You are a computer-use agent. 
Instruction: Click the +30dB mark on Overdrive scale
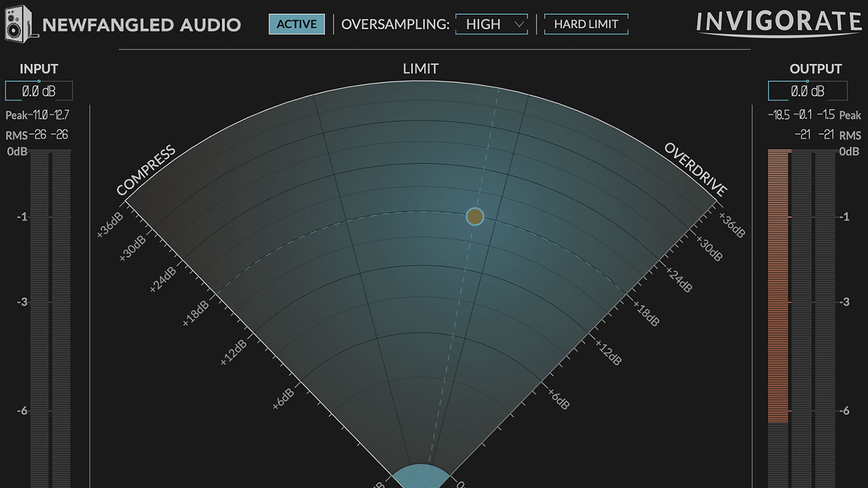(709, 248)
